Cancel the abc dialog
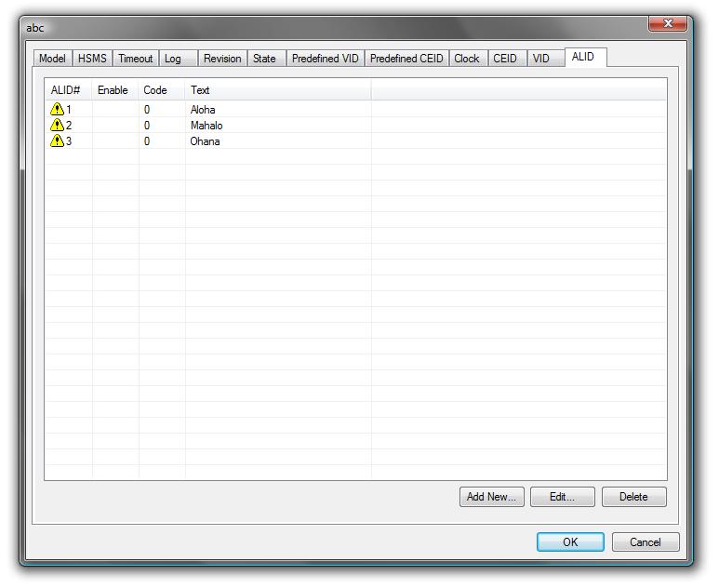719x588 pixels. pyautogui.click(x=645, y=542)
